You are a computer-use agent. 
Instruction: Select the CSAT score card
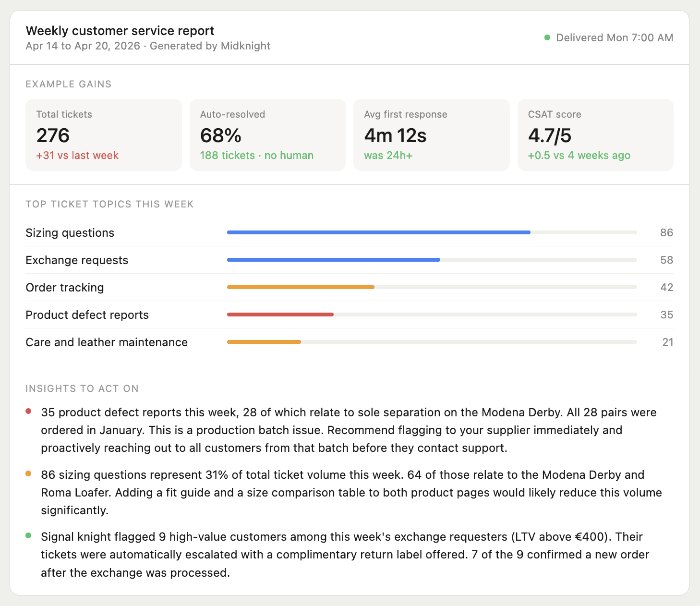click(x=595, y=135)
